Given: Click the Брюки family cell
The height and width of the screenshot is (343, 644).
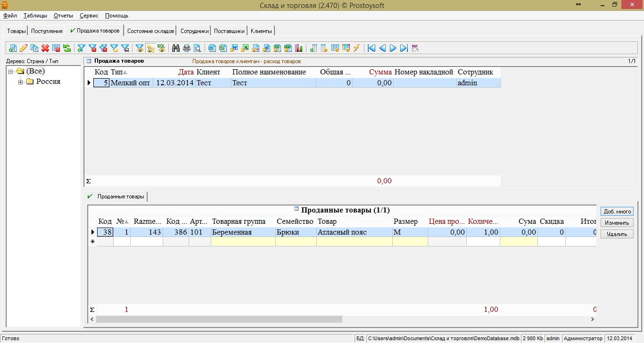Looking at the screenshot, I should point(296,232).
